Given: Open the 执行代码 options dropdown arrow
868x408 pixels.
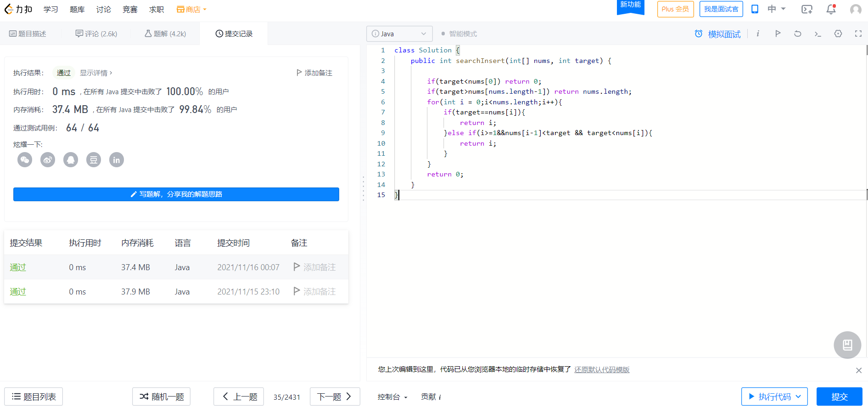Looking at the screenshot, I should pyautogui.click(x=798, y=397).
